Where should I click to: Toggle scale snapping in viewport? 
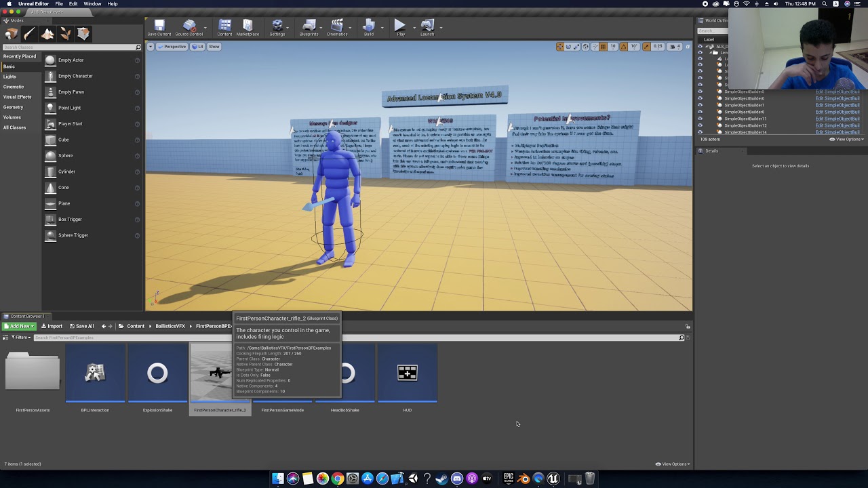pos(646,47)
